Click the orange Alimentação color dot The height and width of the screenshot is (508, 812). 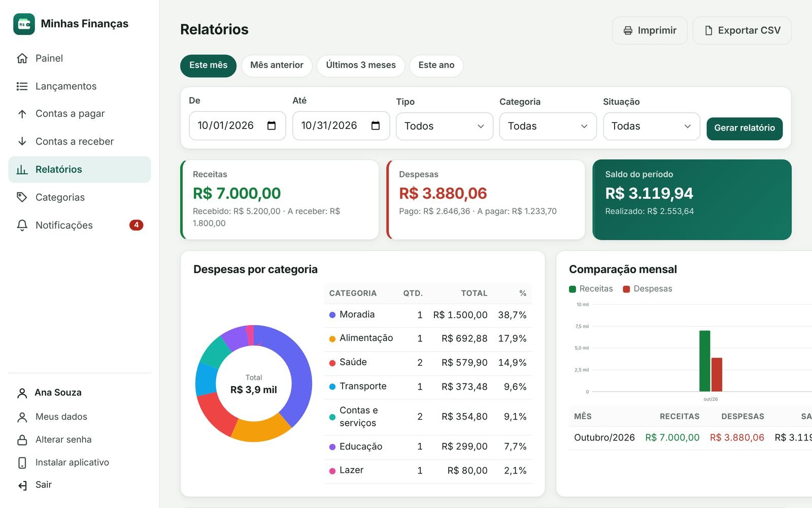pos(332,339)
